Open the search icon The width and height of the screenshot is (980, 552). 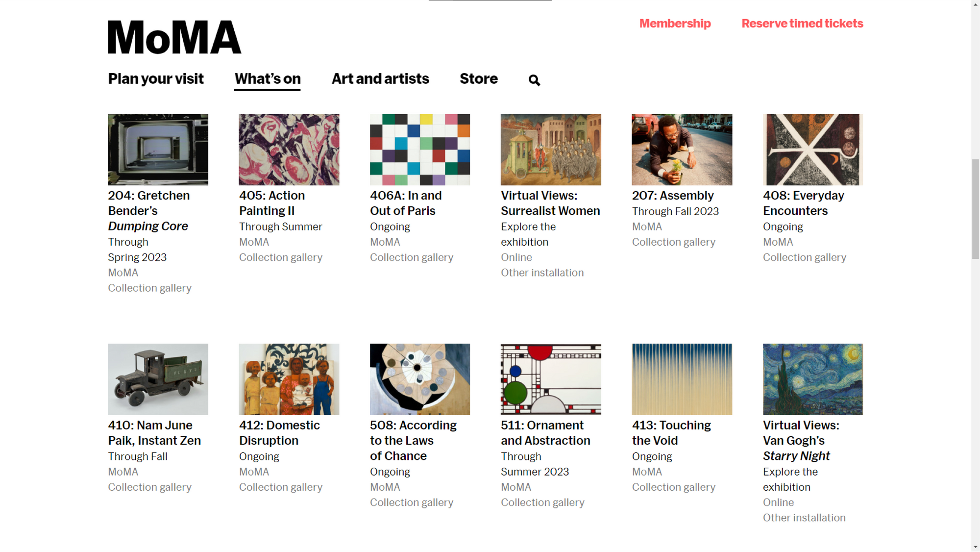[534, 79]
